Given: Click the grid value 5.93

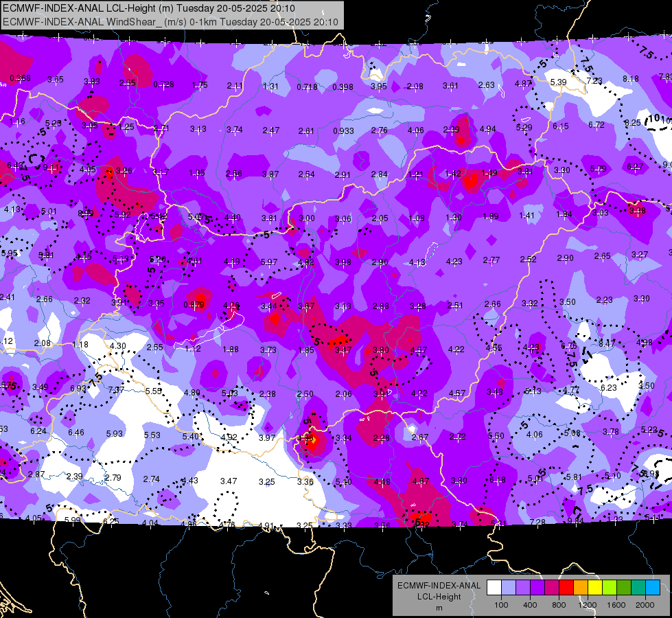Looking at the screenshot, I should 115,433.
